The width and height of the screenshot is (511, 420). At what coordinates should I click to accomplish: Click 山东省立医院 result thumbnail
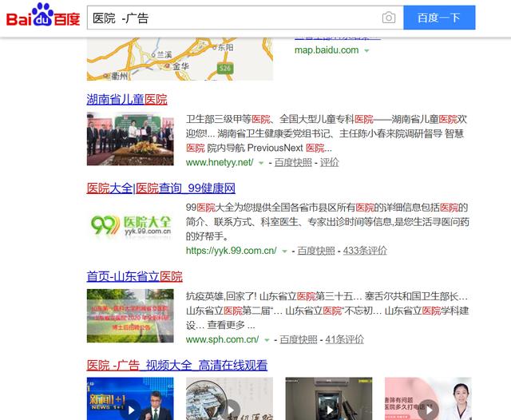coord(130,315)
